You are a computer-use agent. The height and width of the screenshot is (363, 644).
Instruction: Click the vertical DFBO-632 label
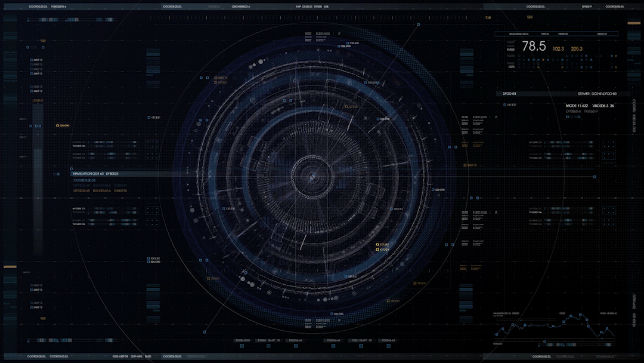[634, 302]
